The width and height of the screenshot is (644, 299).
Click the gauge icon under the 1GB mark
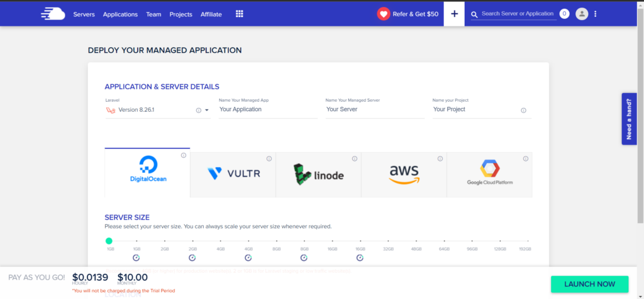click(x=136, y=258)
